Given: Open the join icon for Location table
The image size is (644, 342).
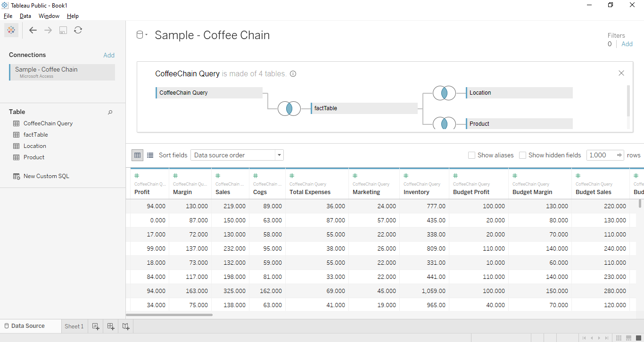Looking at the screenshot, I should (444, 93).
